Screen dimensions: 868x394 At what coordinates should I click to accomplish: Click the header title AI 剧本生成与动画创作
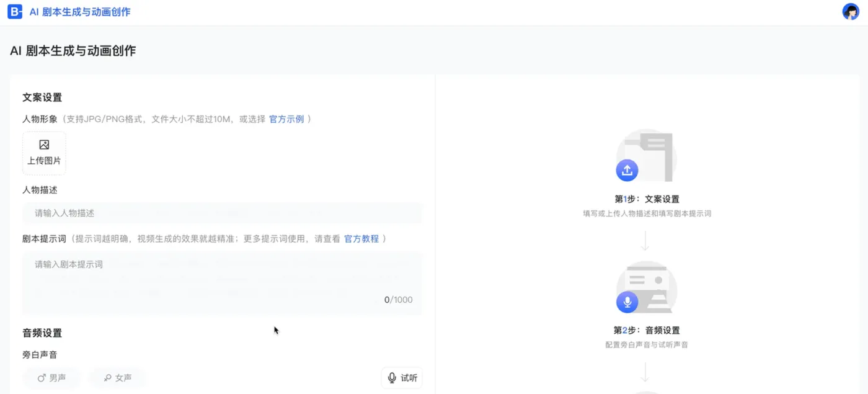pyautogui.click(x=80, y=12)
